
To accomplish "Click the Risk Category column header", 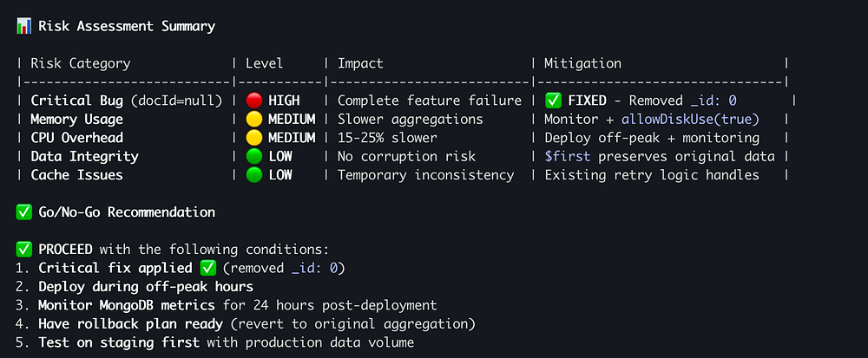I will tap(80, 63).
